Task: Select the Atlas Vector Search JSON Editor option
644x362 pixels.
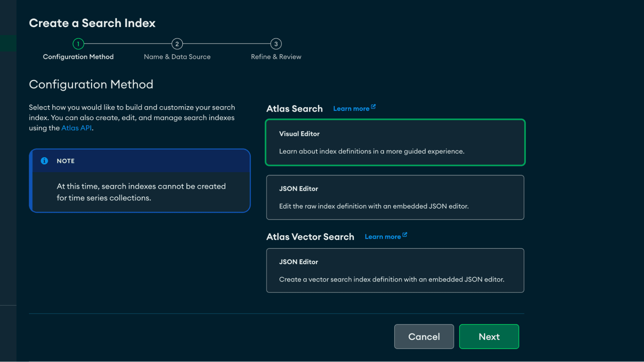Action: tap(395, 270)
